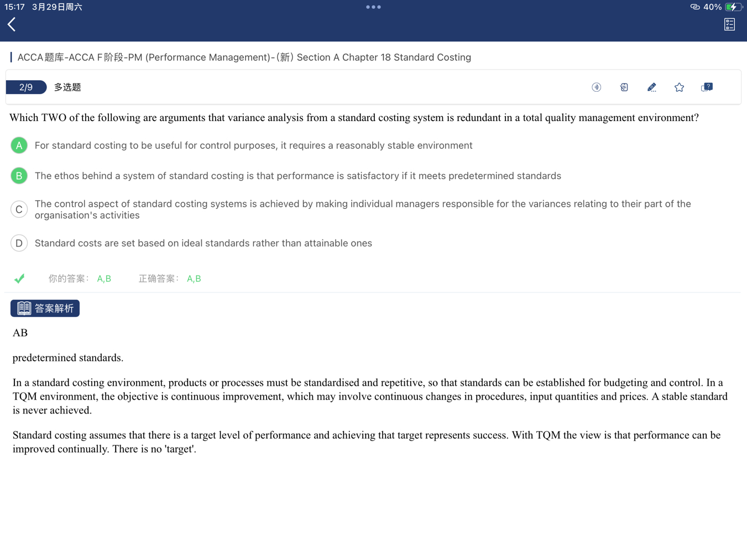Tap the 2/9 question counter badge
Image resolution: width=747 pixels, height=560 pixels.
(x=26, y=87)
